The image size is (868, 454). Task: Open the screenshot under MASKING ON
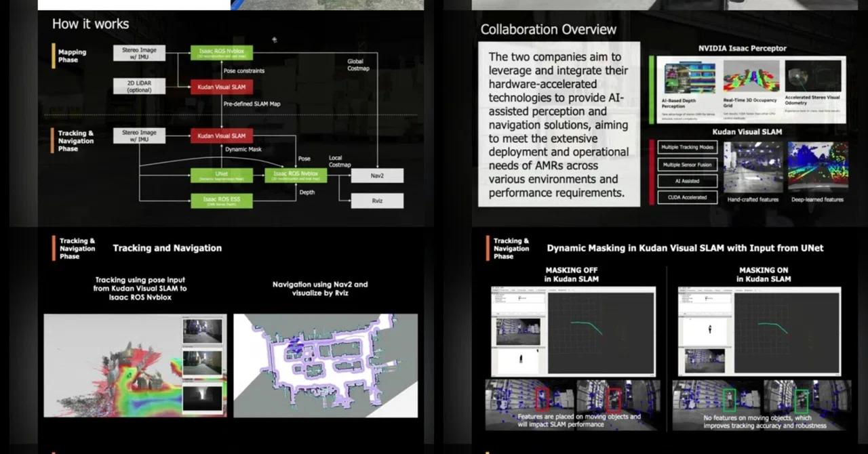pyautogui.click(x=759, y=332)
